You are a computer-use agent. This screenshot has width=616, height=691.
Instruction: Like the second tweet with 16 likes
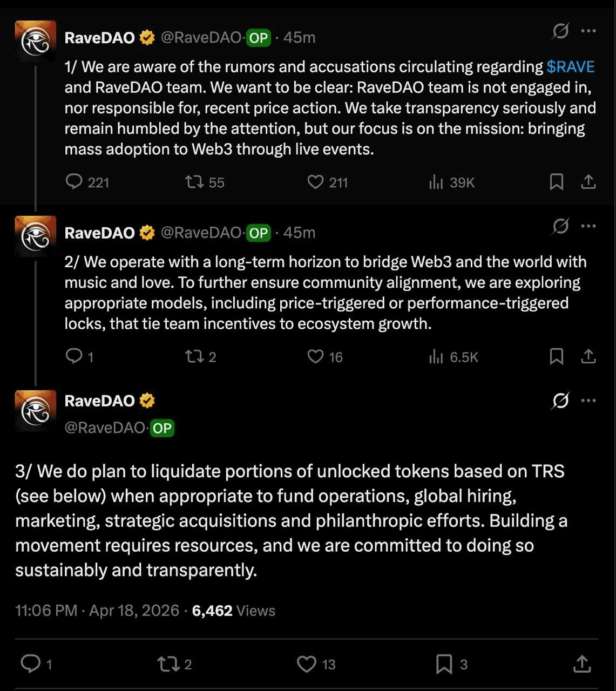tap(315, 356)
